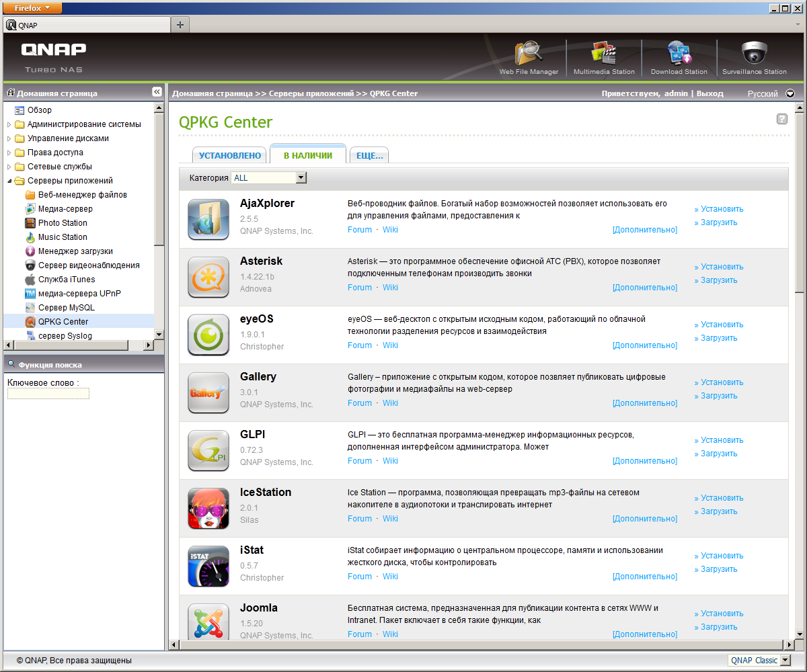Click the QNAP Turbo NAS logo
The width and height of the screenshot is (807, 672).
[54, 57]
